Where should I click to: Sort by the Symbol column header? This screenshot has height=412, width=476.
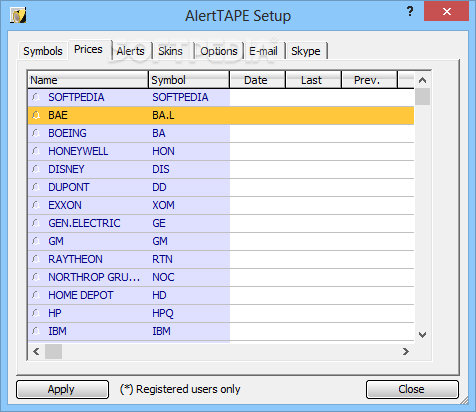coord(189,80)
